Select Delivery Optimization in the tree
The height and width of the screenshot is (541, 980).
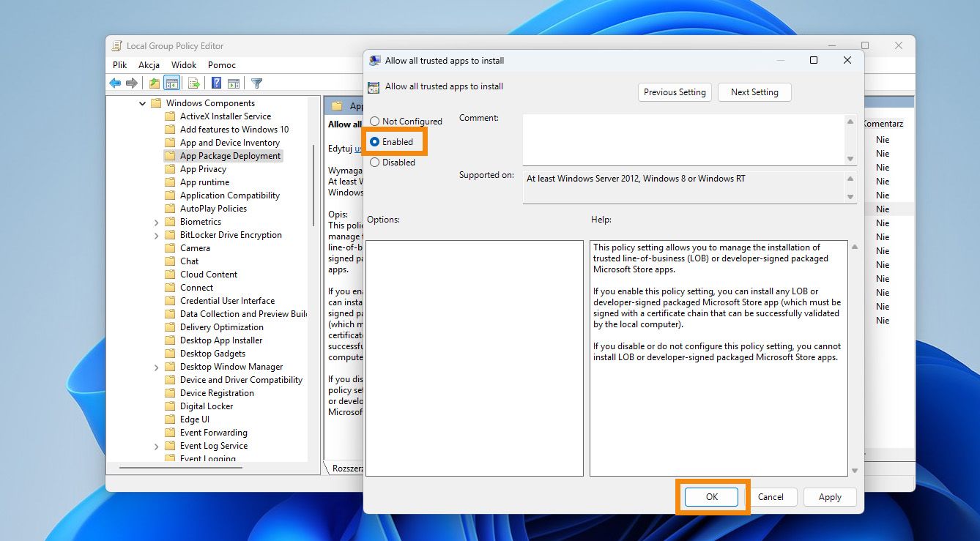point(222,327)
